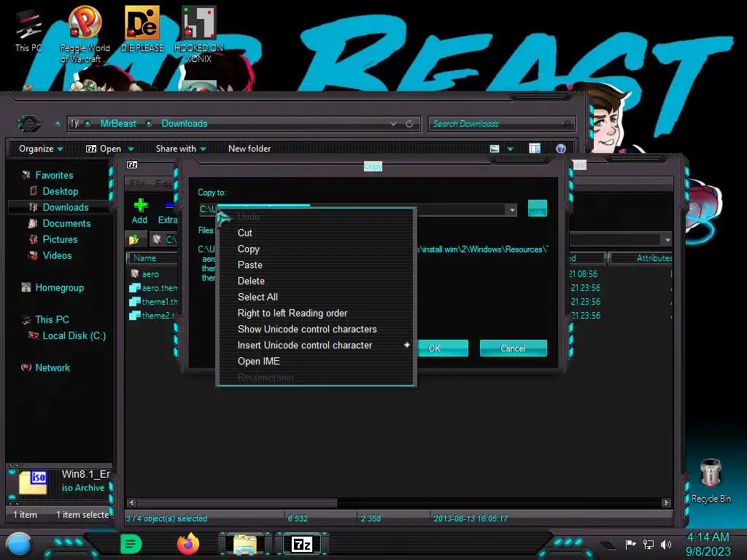
Task: Open Action Center flag tray icon
Action: coord(631,544)
